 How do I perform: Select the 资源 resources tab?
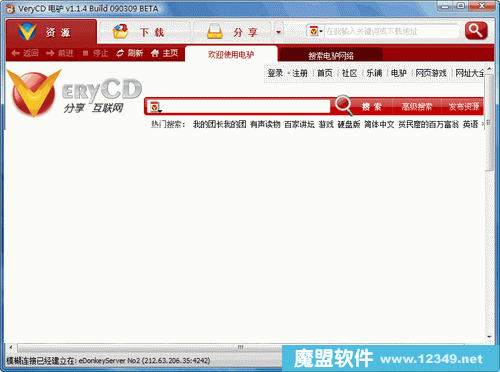(x=51, y=32)
